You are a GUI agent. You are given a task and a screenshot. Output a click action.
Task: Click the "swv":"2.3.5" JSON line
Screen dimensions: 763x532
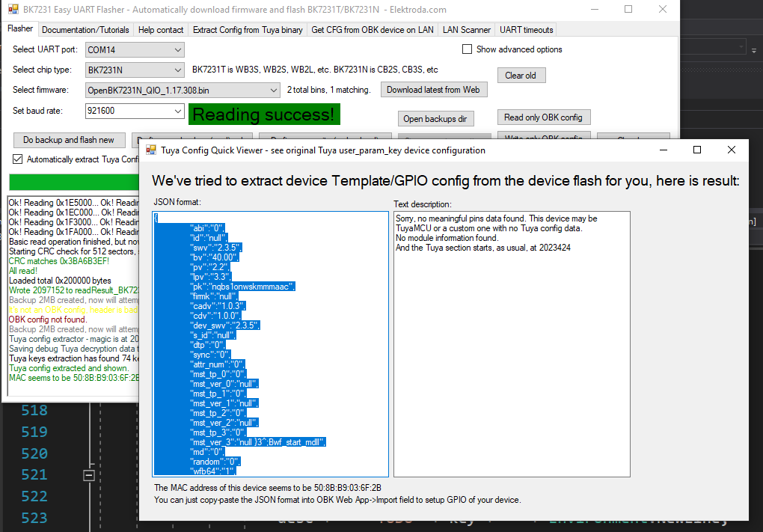[215, 248]
